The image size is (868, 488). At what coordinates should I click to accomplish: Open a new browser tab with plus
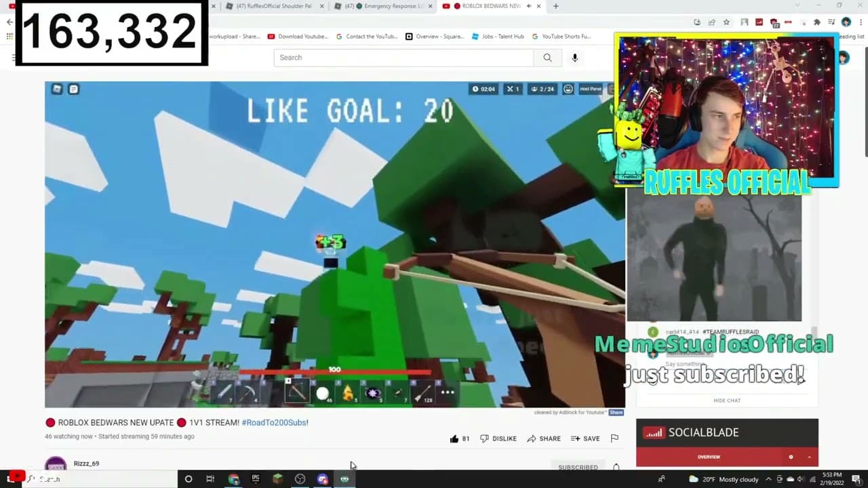[x=556, y=6]
